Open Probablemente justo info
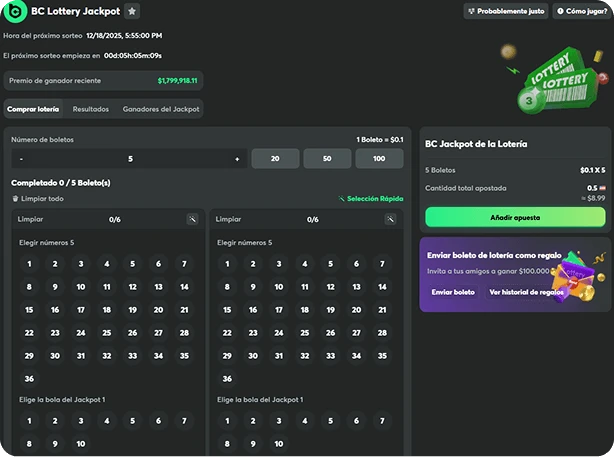 pyautogui.click(x=505, y=12)
